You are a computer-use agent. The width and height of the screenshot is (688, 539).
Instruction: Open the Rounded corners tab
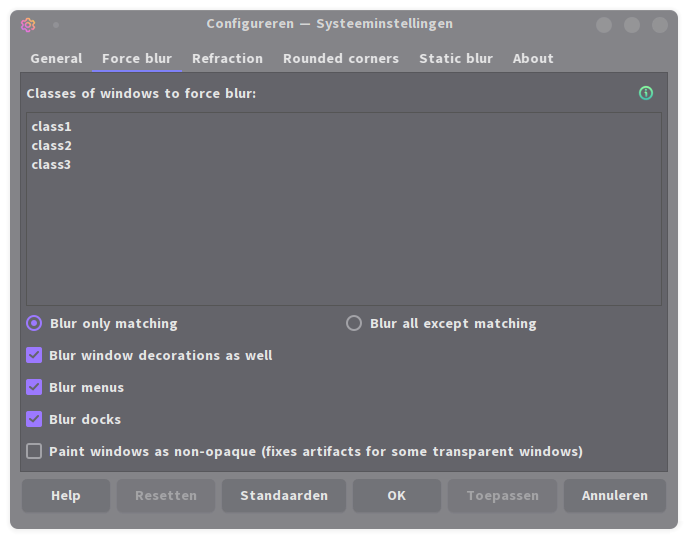(x=341, y=59)
